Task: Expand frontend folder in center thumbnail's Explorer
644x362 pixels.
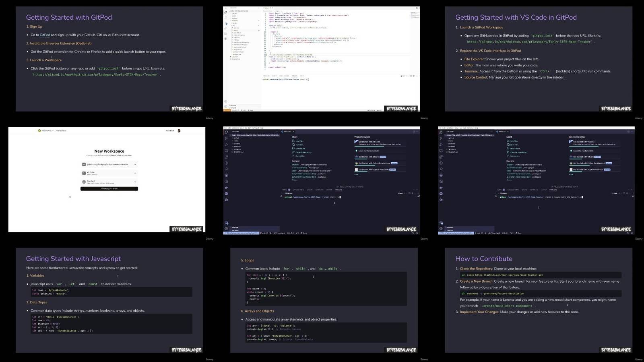Action: point(236,146)
